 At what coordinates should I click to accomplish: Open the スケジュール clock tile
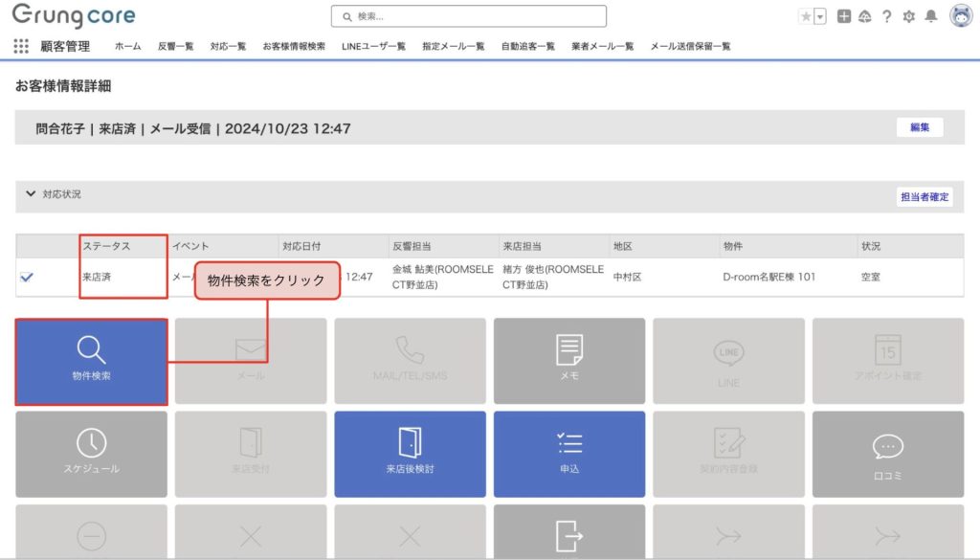point(91,454)
